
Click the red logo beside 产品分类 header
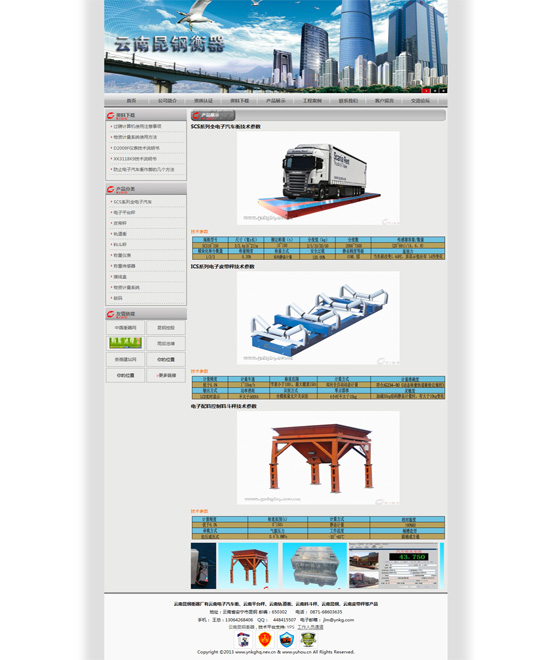110,189
